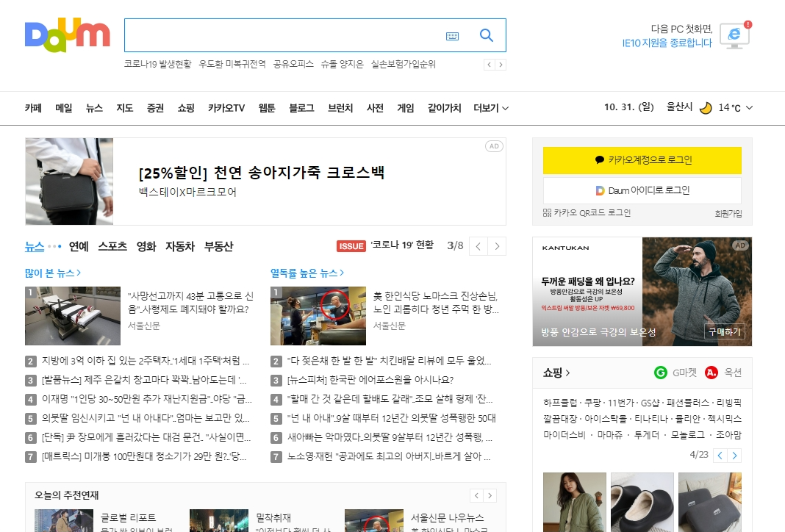Viewport: 785px width, 532px height.
Task: Open headline '[매트릭스] 미개봉 100만원대 청소기가 29만 원'
Action: pos(144,456)
